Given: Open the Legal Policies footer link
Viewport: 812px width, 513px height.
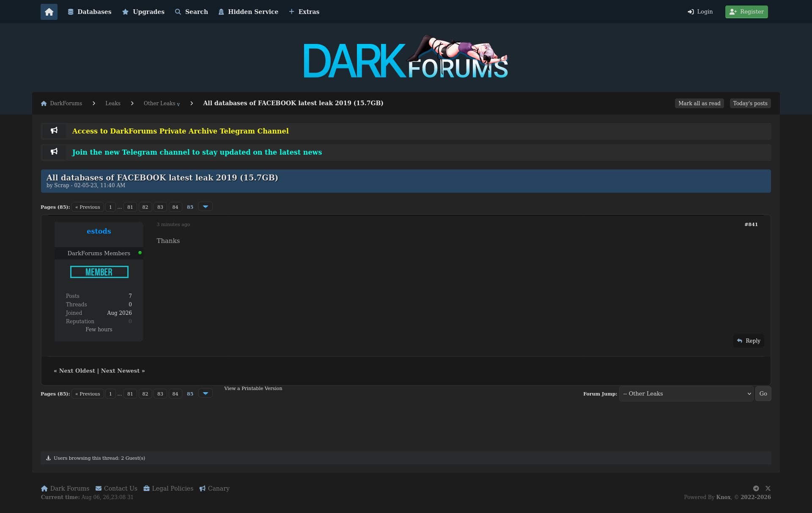Looking at the screenshot, I should (x=168, y=488).
